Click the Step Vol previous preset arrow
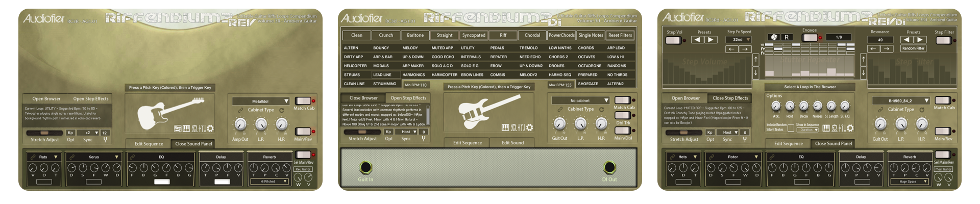This screenshot has height=204, width=980. tap(698, 39)
